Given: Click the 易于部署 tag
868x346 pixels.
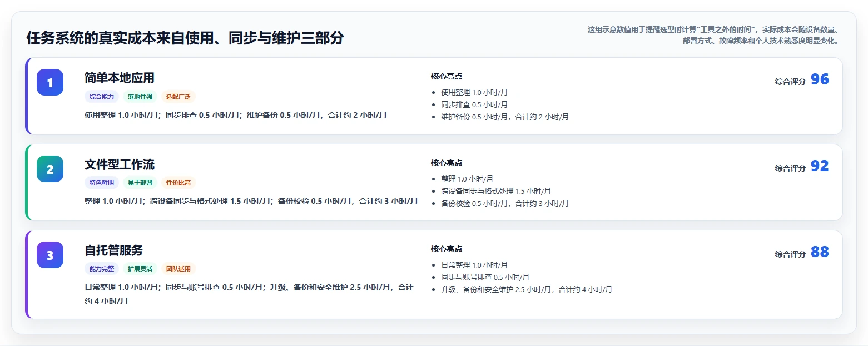Looking at the screenshot, I should 140,183.
